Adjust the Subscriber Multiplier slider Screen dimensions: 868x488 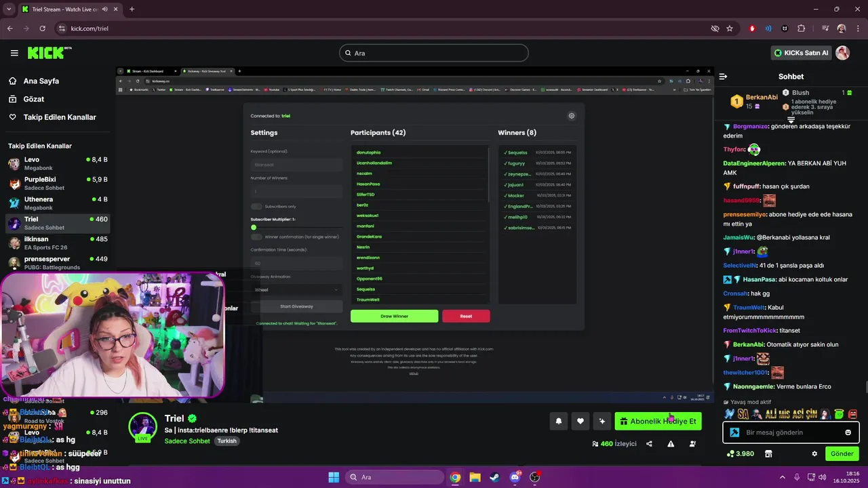[296, 227]
